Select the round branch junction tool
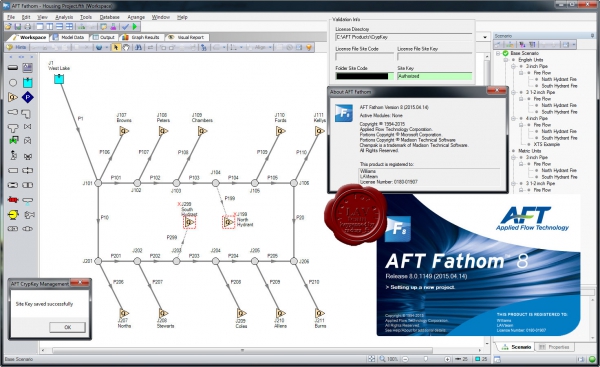This screenshot has width=600, height=367. point(13,83)
